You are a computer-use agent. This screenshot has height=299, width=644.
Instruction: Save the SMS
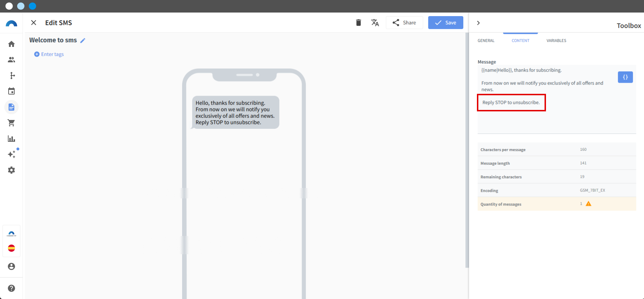(x=445, y=23)
